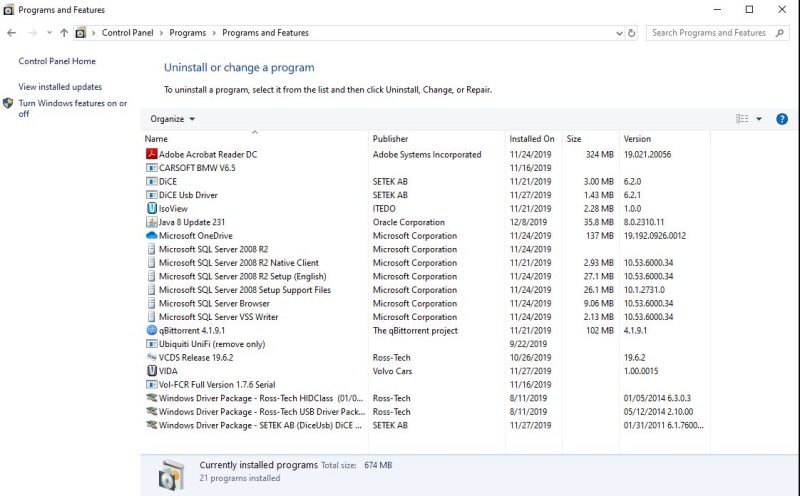Click version 19.021.20056 cell

(x=647, y=154)
